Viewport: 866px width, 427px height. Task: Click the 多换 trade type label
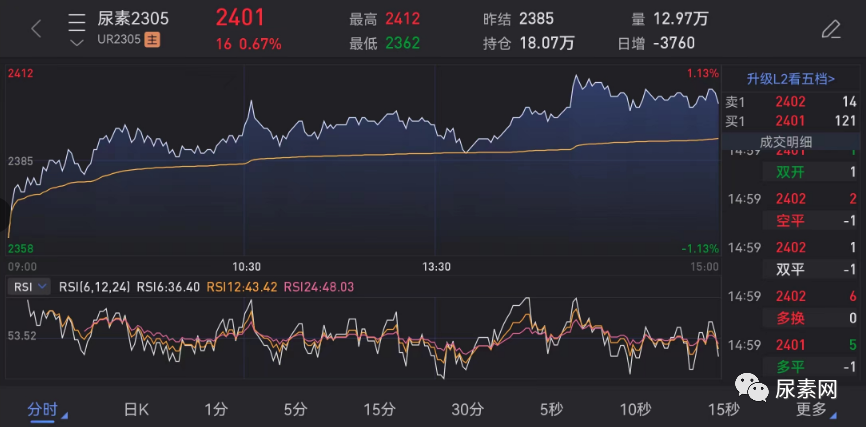click(790, 318)
